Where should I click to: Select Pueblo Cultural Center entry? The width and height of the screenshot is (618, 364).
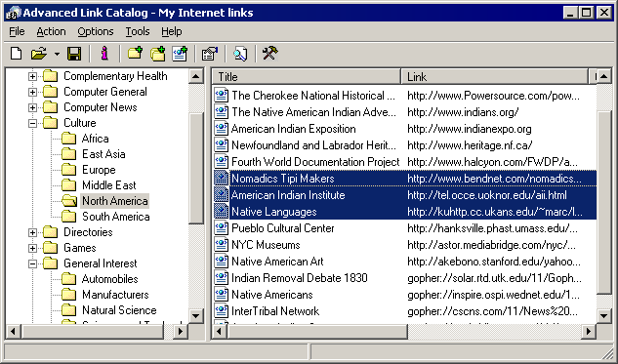coord(282,228)
